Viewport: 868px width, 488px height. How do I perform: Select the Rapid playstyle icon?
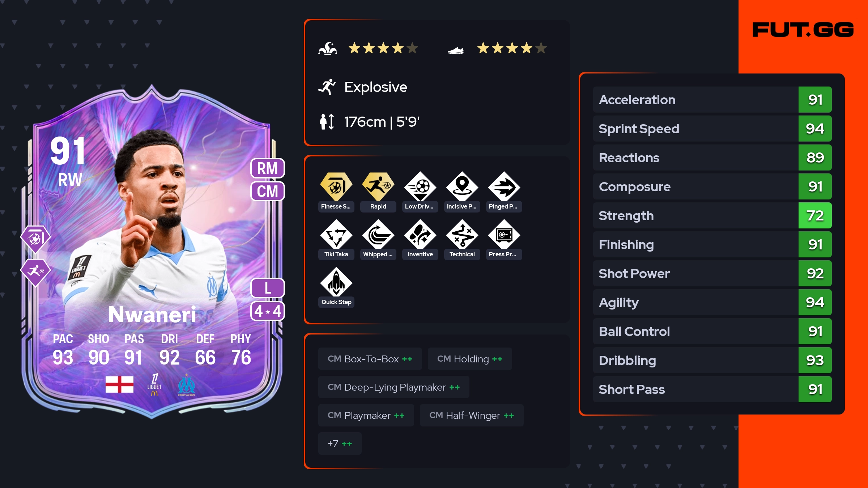[x=378, y=186]
